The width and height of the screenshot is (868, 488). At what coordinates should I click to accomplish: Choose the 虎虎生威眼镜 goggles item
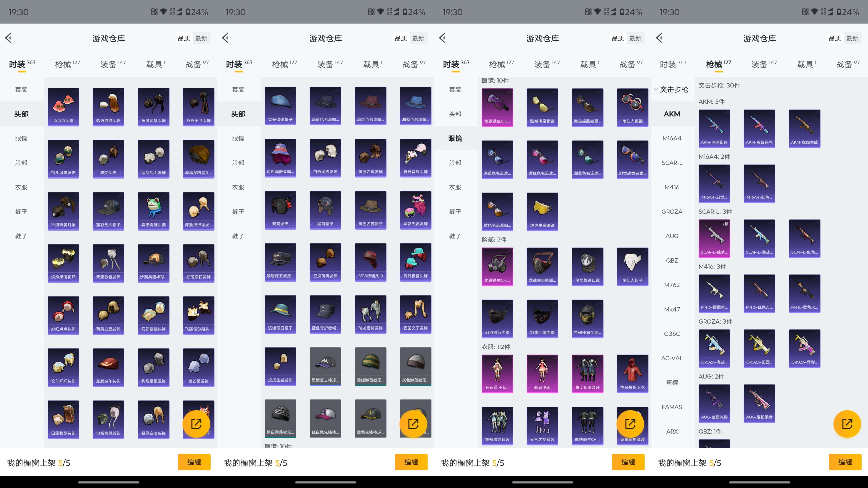(542, 212)
